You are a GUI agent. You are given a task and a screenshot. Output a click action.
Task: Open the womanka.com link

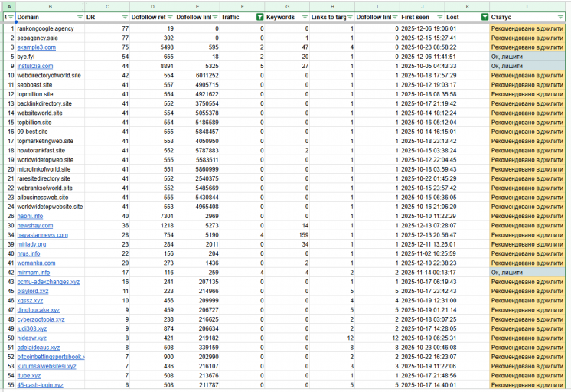[x=36, y=263]
